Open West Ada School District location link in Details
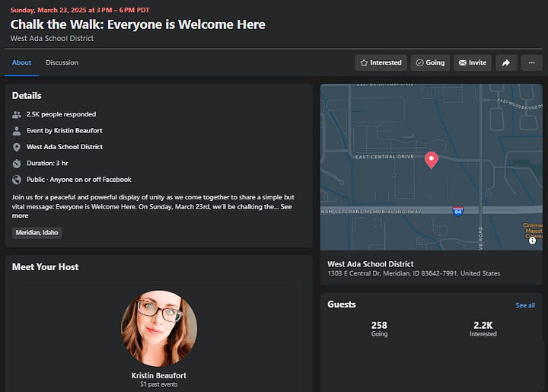This screenshot has height=392, width=548. coord(65,147)
